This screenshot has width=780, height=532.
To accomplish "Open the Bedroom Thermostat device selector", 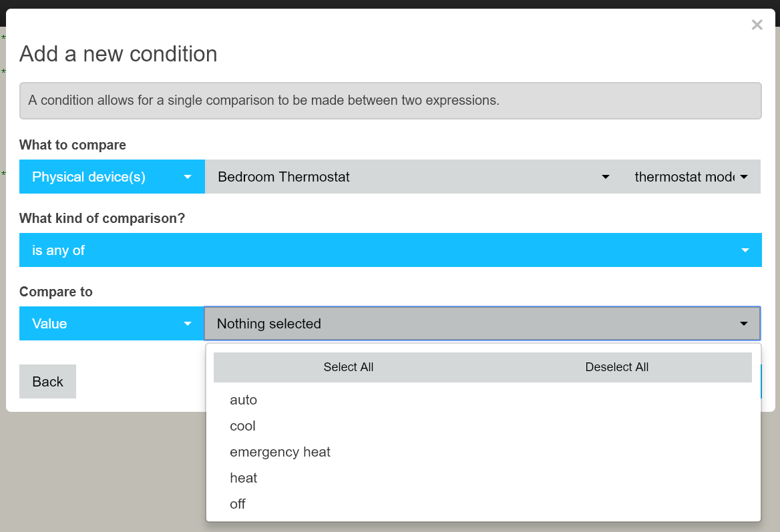I will click(413, 176).
